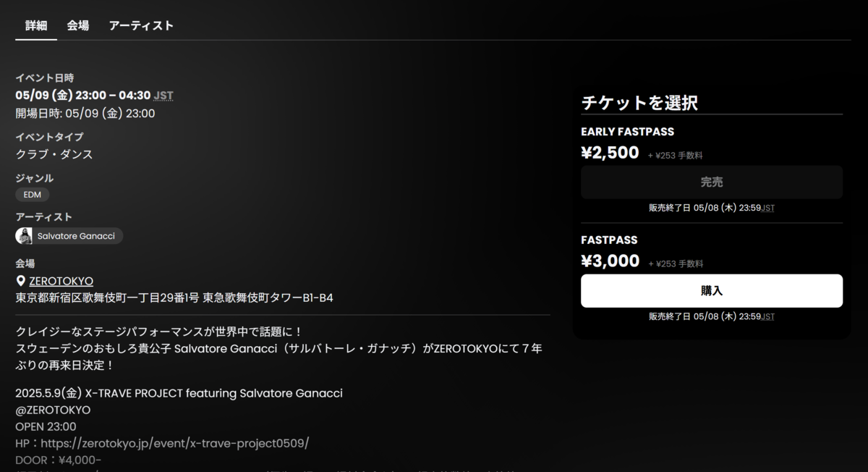
Task: Open the ZEROTOKYO venue link
Action: (x=61, y=281)
